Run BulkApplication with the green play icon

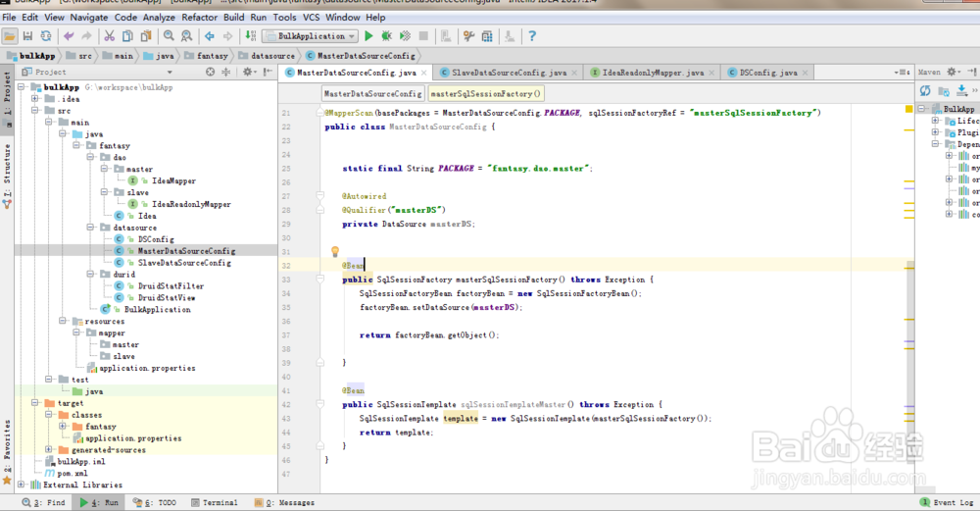[x=368, y=36]
